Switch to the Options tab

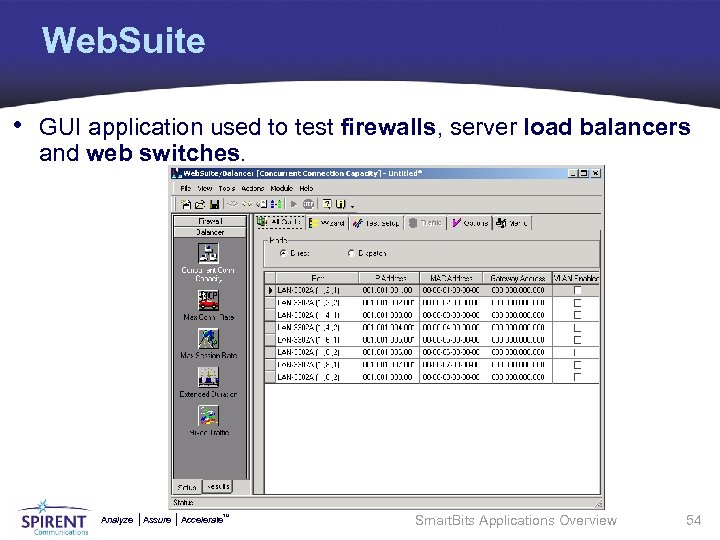470,223
